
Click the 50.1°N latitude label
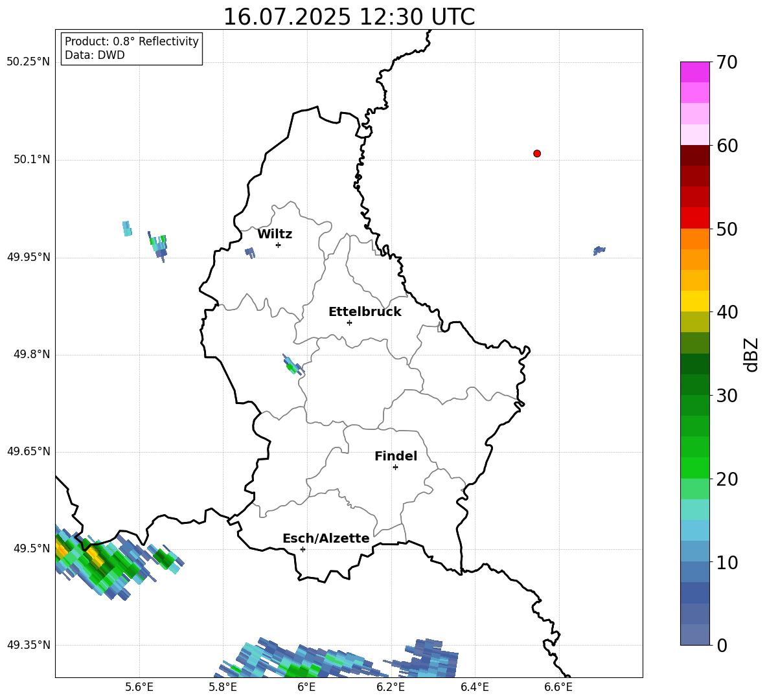tap(32, 159)
